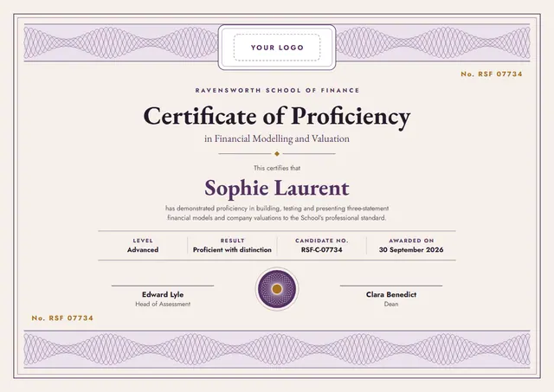The height and width of the screenshot is (392, 554).
Task: Click the 'Dean' title under Clara Benedict
Action: click(391, 304)
